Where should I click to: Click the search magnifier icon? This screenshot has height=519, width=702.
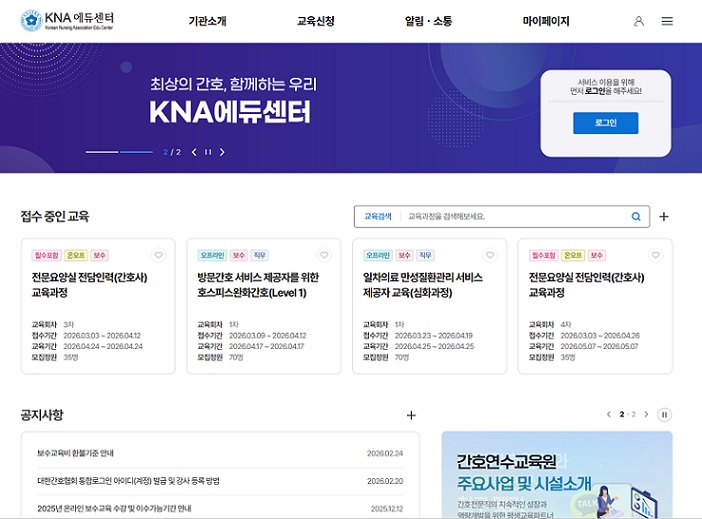[636, 216]
